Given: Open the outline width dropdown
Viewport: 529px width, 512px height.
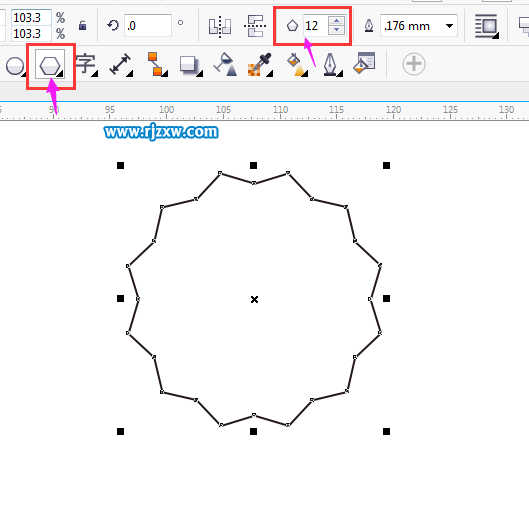Looking at the screenshot, I should point(449,26).
